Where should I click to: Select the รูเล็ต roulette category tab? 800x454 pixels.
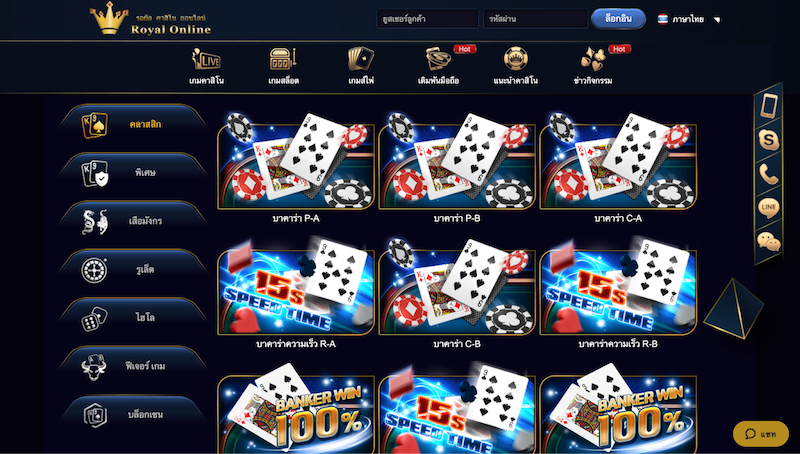[133, 269]
